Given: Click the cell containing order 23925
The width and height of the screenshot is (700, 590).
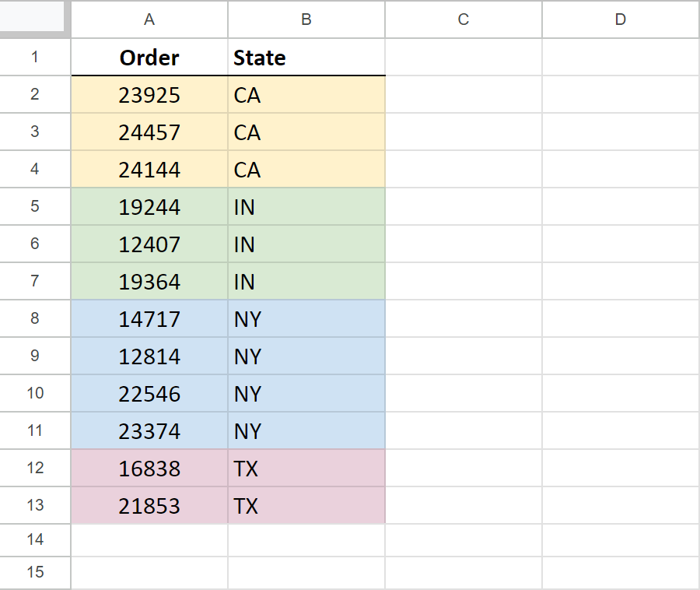Looking at the screenshot, I should pyautogui.click(x=149, y=94).
